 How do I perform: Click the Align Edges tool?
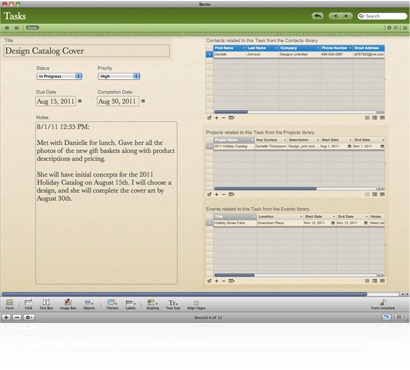(x=196, y=304)
